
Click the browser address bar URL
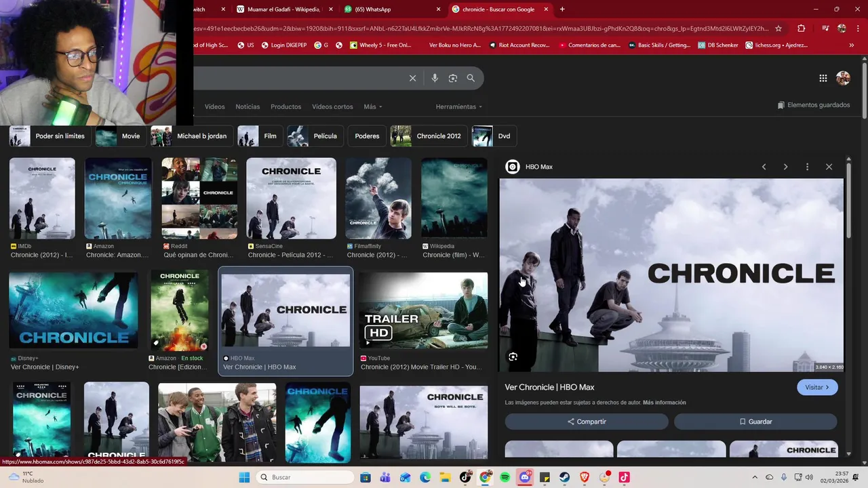[x=481, y=28]
